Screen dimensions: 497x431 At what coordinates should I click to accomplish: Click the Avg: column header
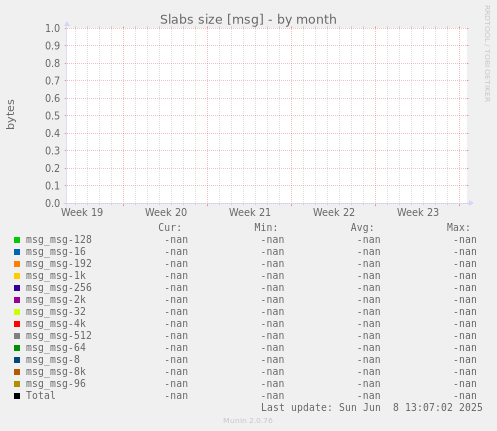[x=362, y=227]
